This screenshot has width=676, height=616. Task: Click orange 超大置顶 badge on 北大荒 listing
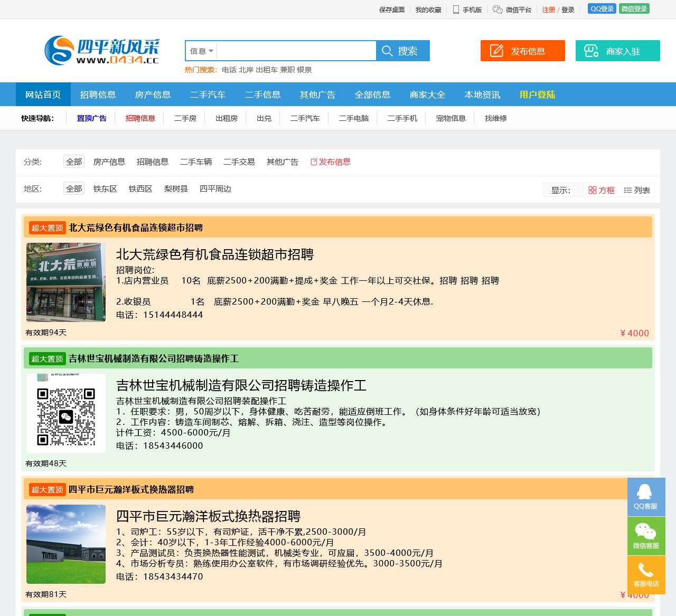[48, 228]
